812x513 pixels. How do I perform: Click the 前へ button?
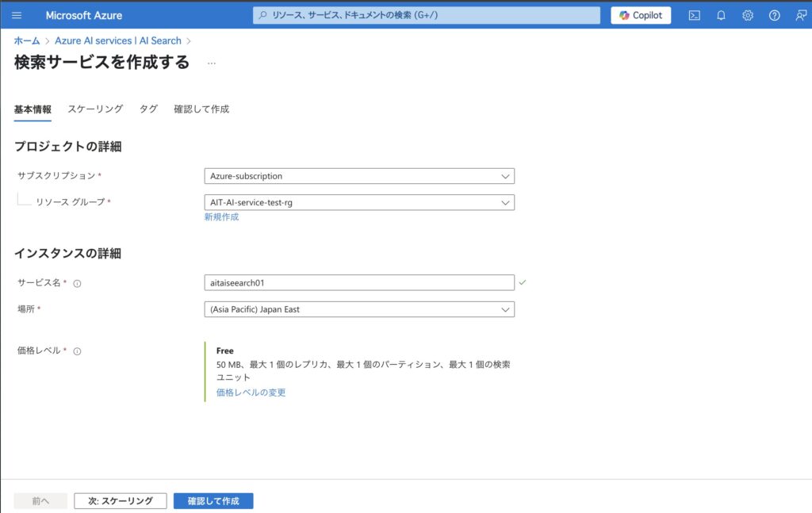pyautogui.click(x=40, y=501)
